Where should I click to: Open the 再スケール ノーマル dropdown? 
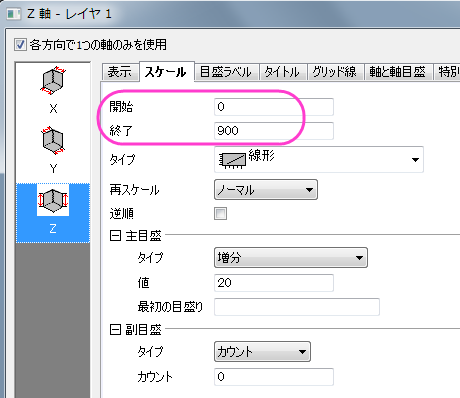(266, 190)
